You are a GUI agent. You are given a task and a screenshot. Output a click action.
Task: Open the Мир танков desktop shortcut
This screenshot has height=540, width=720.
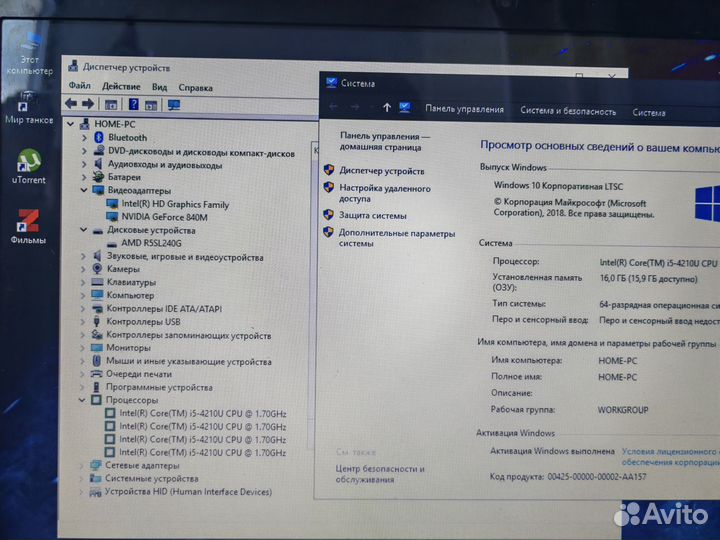(28, 108)
